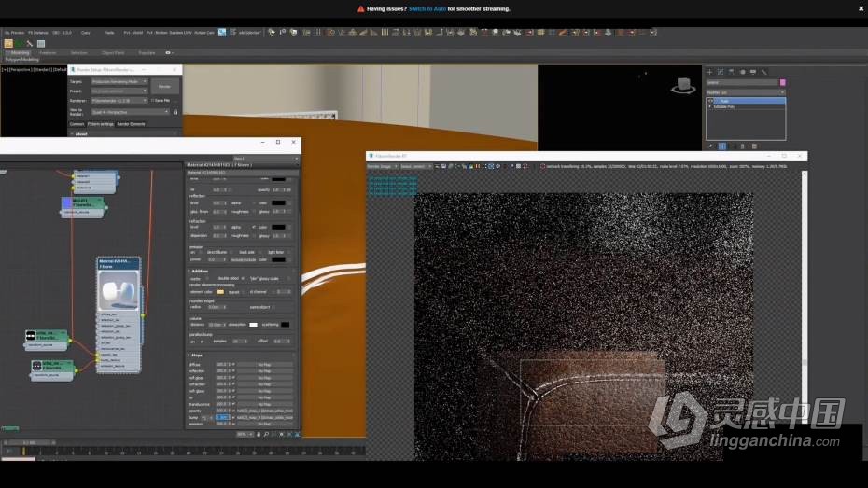Switch to the Common tab in Render Setup
Viewport: 868px width, 488px height.
point(77,124)
